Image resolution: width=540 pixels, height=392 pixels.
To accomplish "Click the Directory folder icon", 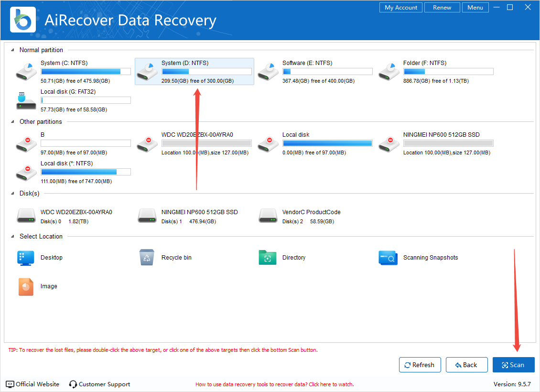I will [268, 257].
